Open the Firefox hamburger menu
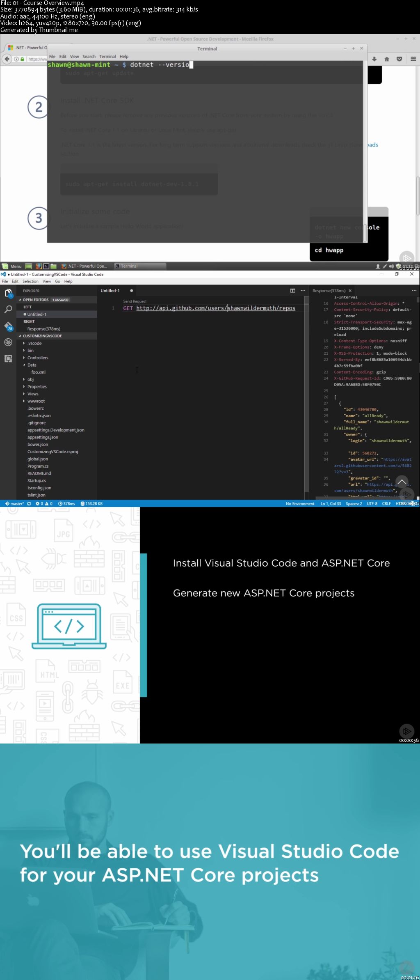The height and width of the screenshot is (980, 420). [413, 59]
